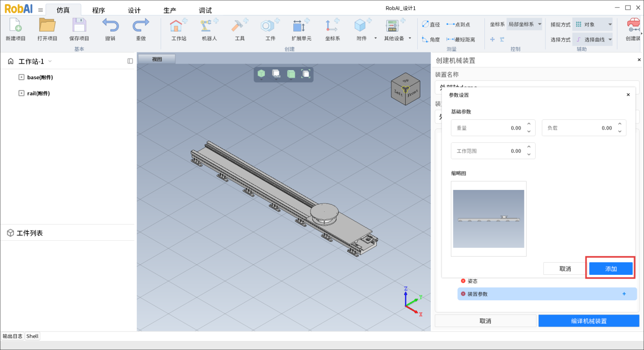Expand the rail(附件) tree node
The width and height of the screenshot is (644, 350).
[x=21, y=93]
